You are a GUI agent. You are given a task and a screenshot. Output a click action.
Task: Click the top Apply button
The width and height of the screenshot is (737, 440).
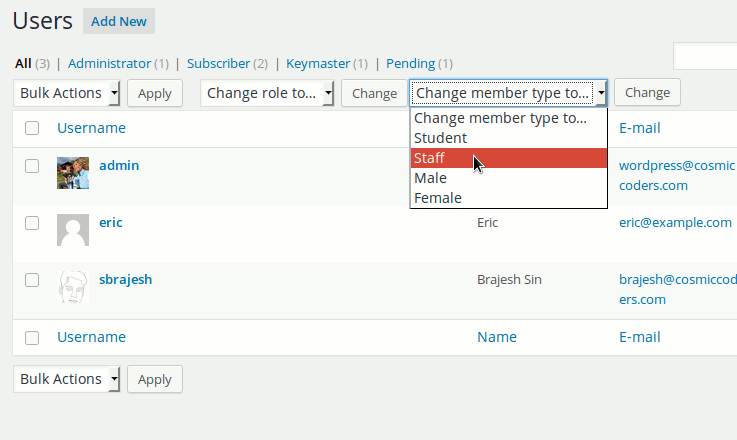155,93
